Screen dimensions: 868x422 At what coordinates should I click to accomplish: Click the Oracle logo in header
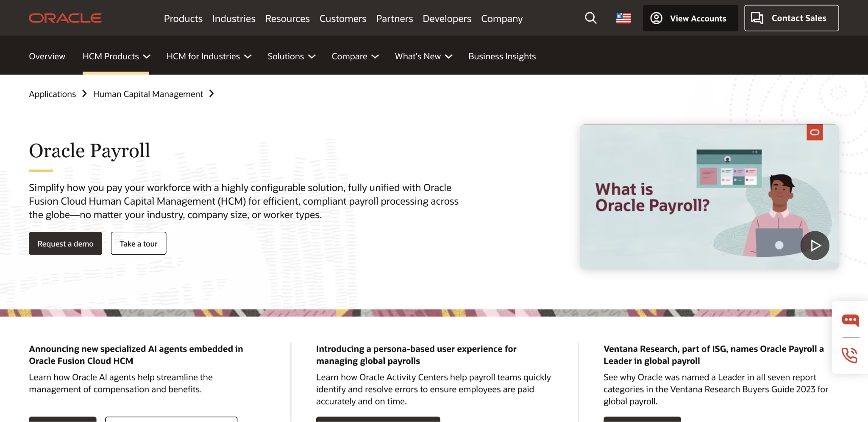(x=65, y=18)
